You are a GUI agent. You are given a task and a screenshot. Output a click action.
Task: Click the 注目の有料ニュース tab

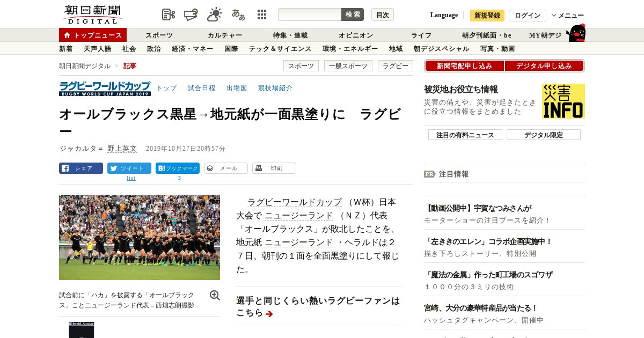click(x=465, y=135)
